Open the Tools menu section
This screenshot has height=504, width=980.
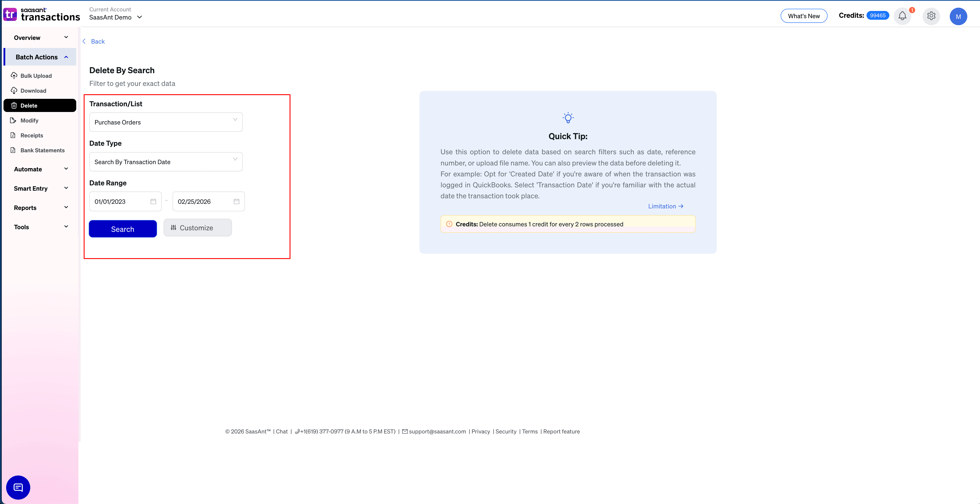tap(40, 227)
